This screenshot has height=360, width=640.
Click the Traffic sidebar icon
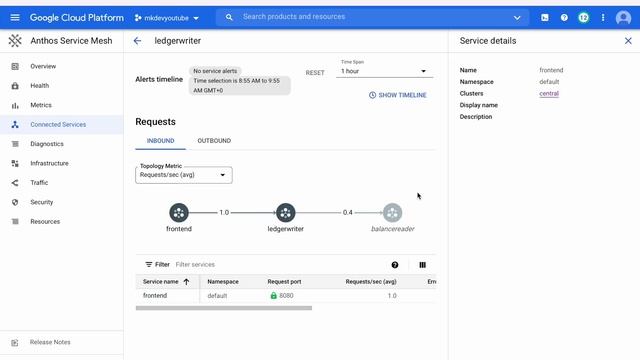[15, 183]
